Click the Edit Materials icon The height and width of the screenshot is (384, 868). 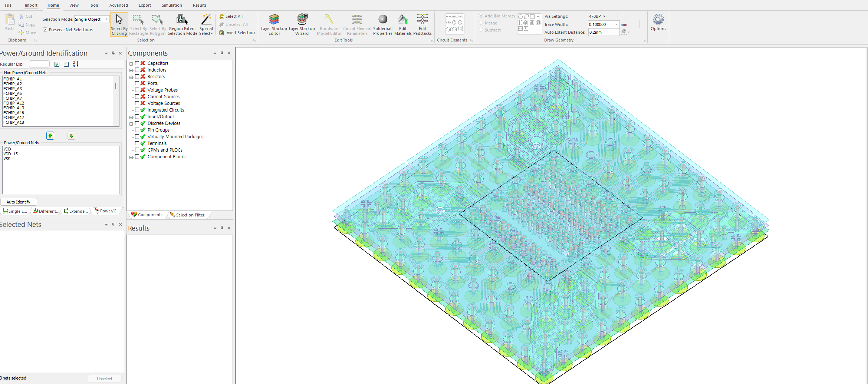[x=402, y=24]
